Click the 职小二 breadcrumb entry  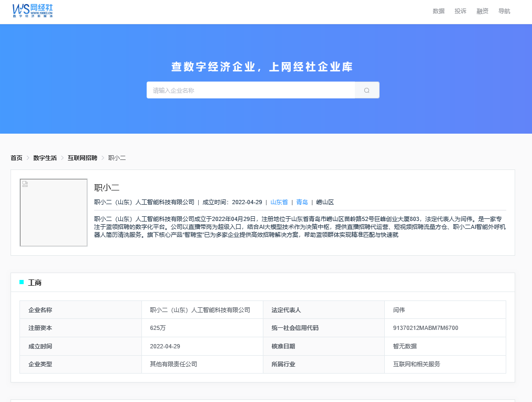117,158
